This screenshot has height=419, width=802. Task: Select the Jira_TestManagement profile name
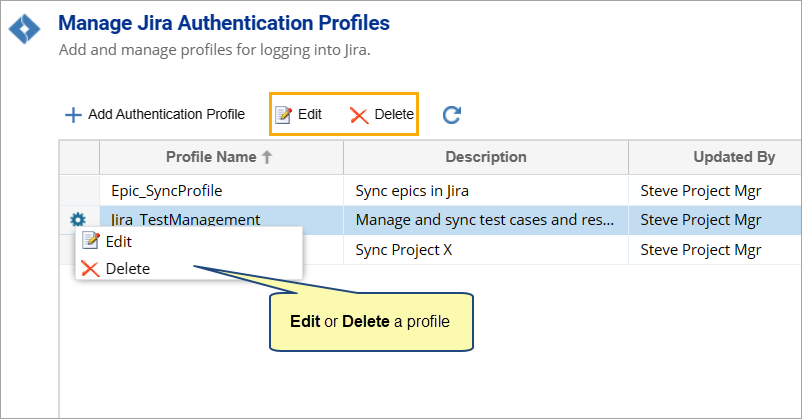186,220
